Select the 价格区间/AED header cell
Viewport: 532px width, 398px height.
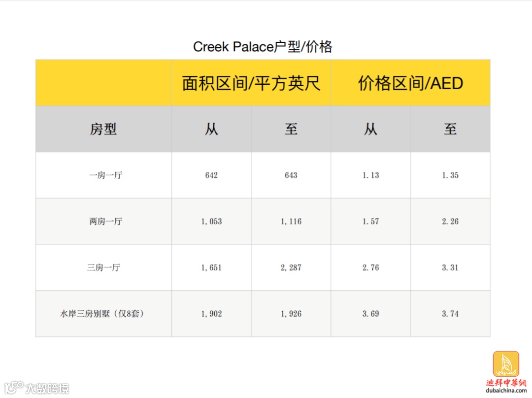pos(410,83)
